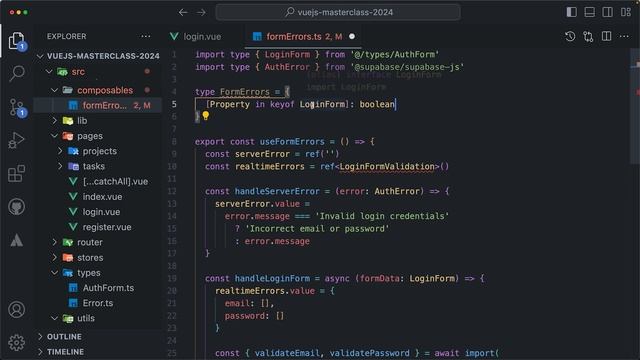Expand the TIMELINE section

pyautogui.click(x=98, y=351)
